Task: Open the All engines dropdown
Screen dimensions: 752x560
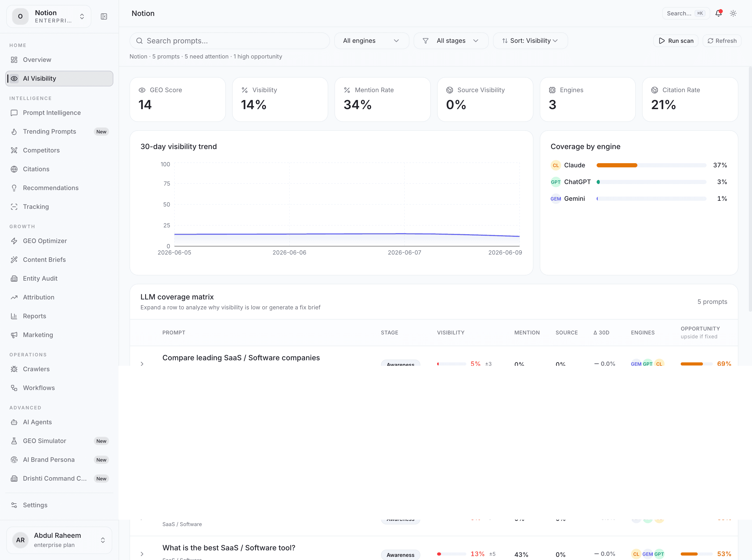Action: [x=372, y=41]
